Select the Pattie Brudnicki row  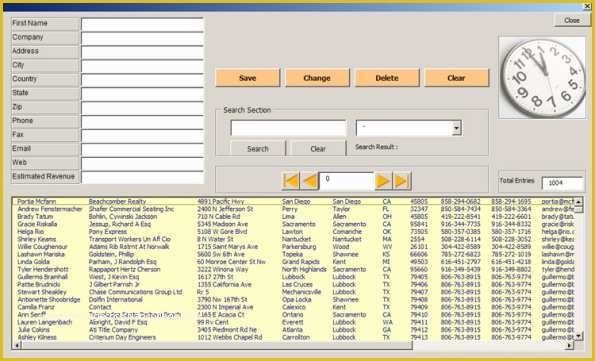pyautogui.click(x=293, y=284)
